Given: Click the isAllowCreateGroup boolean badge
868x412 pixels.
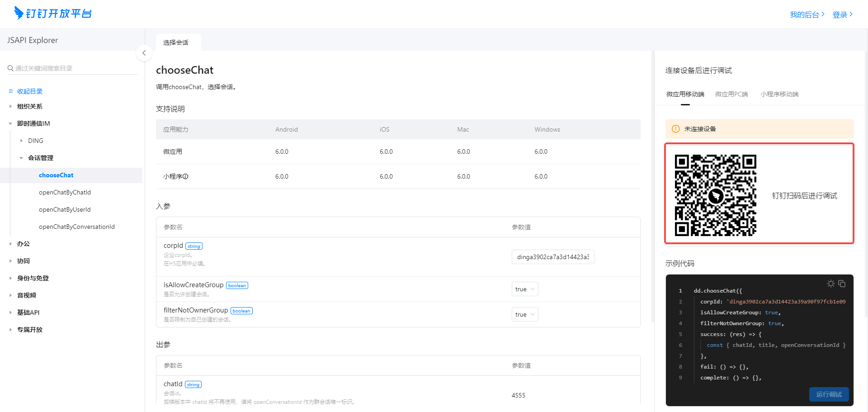Looking at the screenshot, I should 237,285.
